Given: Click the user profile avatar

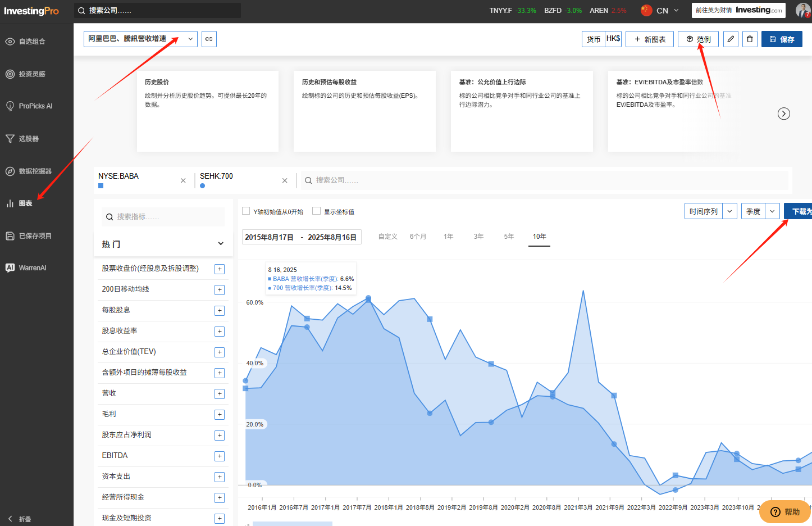Looking at the screenshot, I should [x=803, y=10].
